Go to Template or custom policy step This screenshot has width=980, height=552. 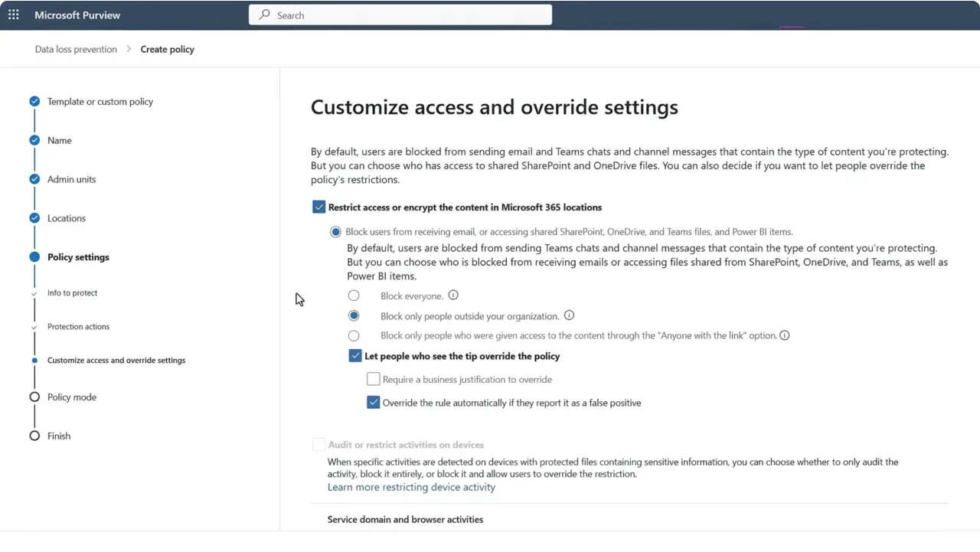[x=100, y=101]
